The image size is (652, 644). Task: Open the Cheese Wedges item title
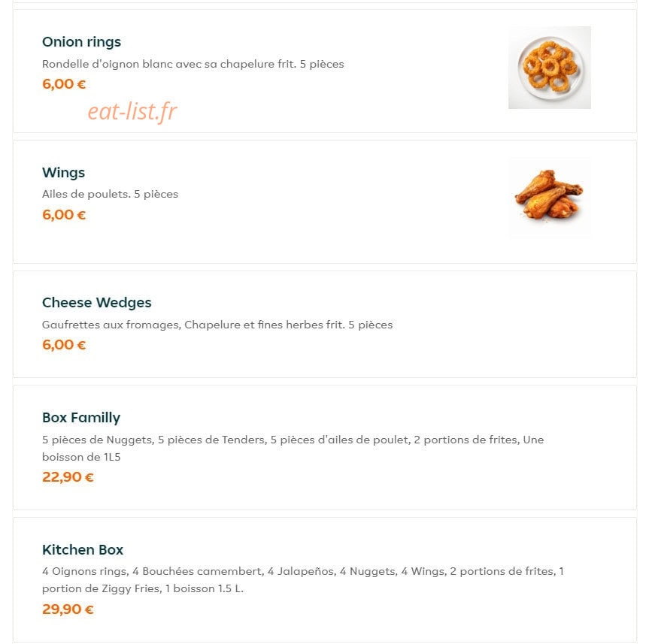tap(96, 303)
